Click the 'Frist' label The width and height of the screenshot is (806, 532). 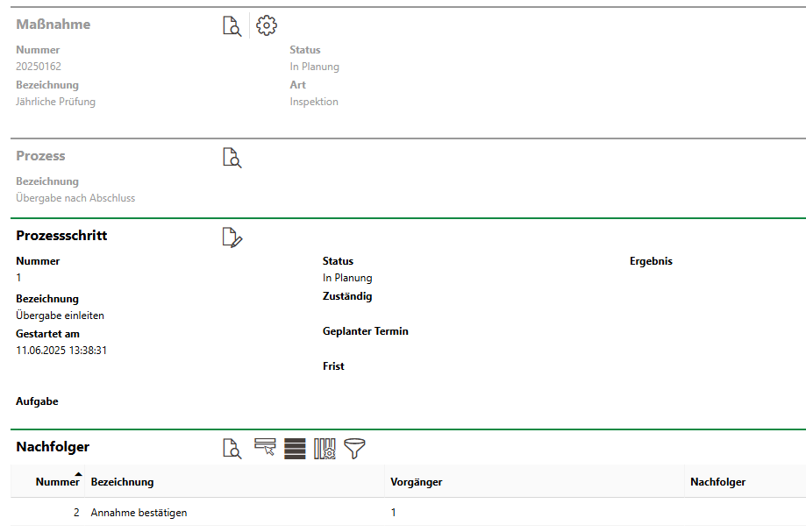(333, 366)
